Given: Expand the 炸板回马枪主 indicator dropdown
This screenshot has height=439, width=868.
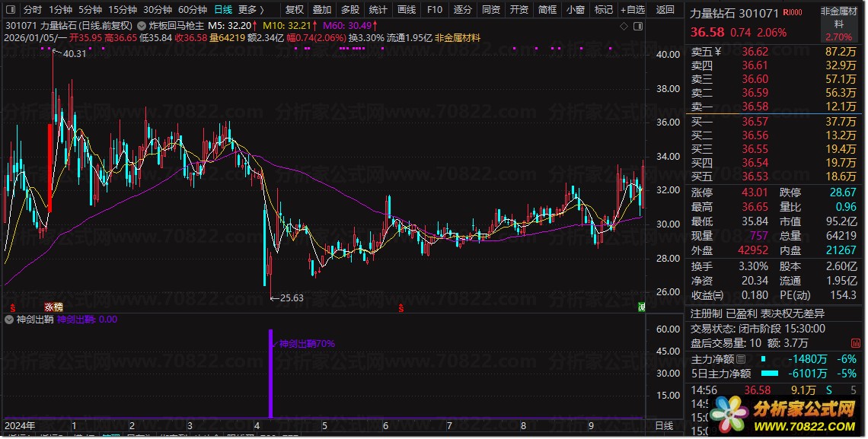Looking at the screenshot, I should (x=141, y=26).
